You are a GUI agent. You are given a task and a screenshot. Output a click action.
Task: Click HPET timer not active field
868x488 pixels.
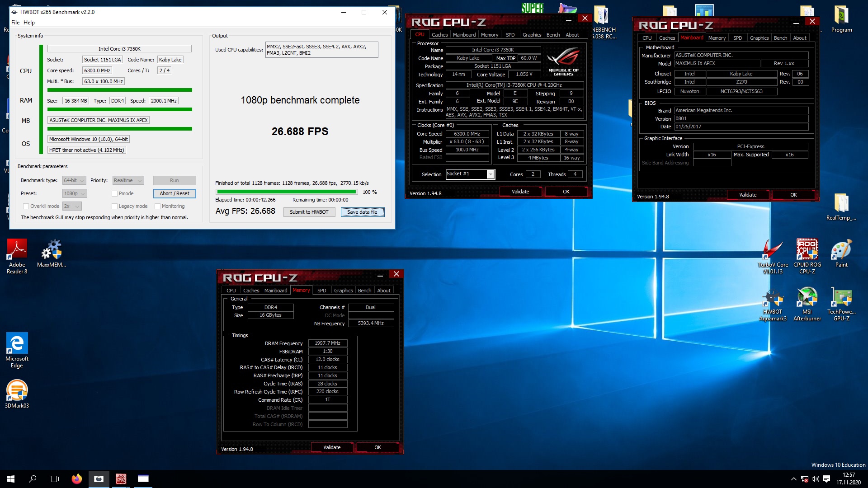[x=86, y=150]
